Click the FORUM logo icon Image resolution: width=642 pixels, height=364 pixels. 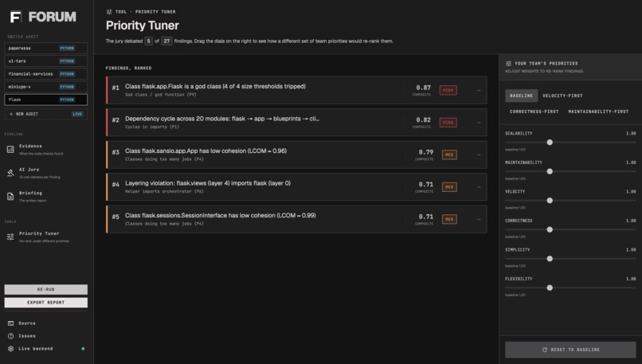[16, 17]
